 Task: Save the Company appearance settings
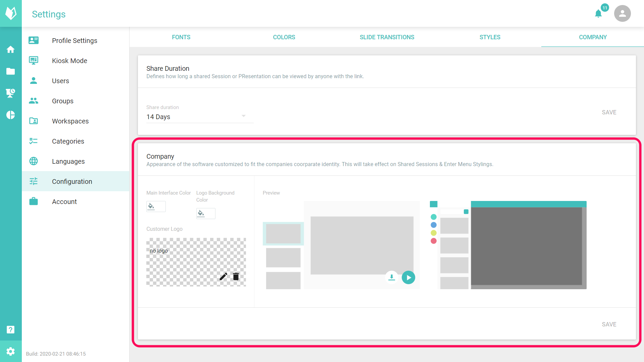click(x=609, y=324)
